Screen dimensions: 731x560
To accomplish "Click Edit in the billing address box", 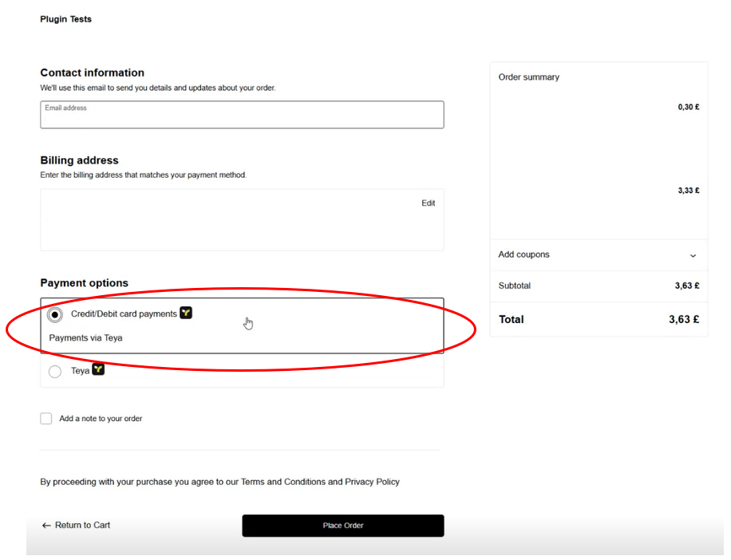I will point(428,203).
